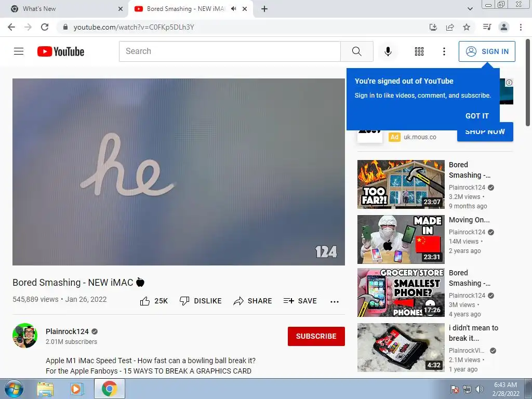Screen dimensions: 532x399
Task: Open the 4:32 broken card thumbnail
Action: point(401,348)
